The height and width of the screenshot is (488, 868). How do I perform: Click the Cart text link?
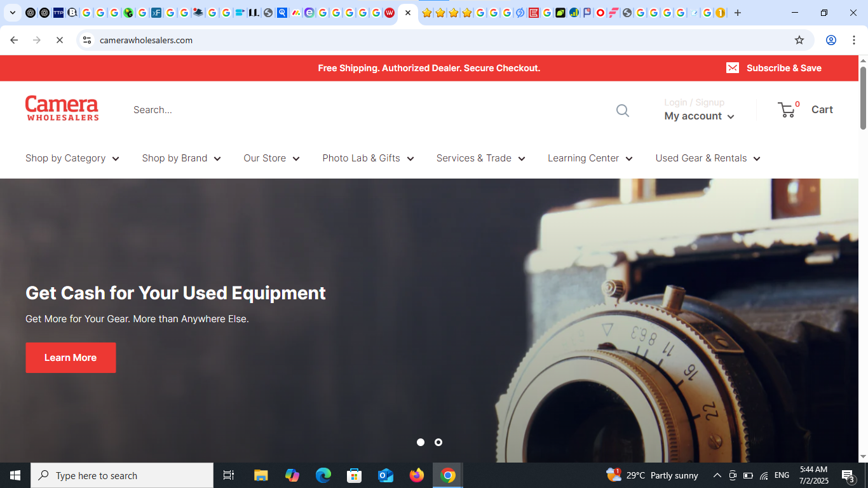tap(822, 110)
